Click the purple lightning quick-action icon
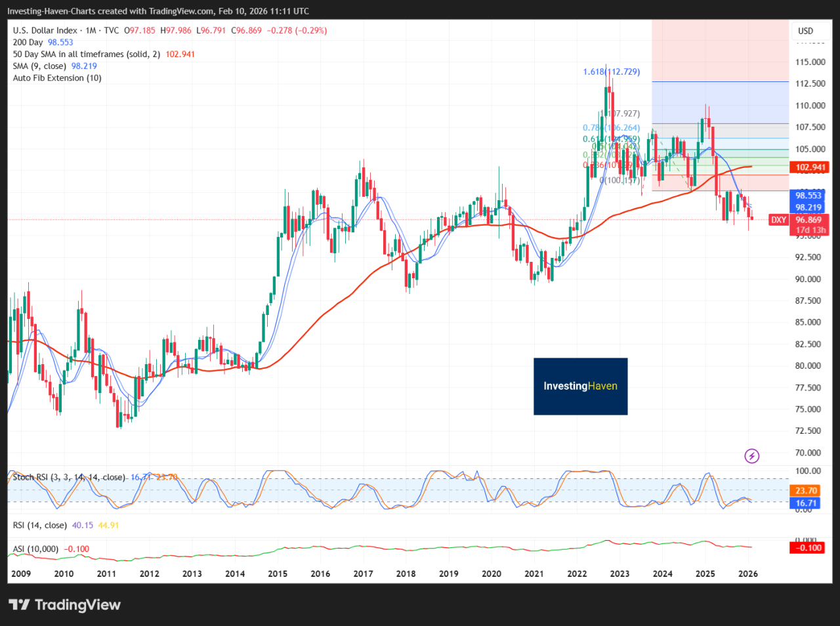The image size is (840, 626). coord(751,455)
